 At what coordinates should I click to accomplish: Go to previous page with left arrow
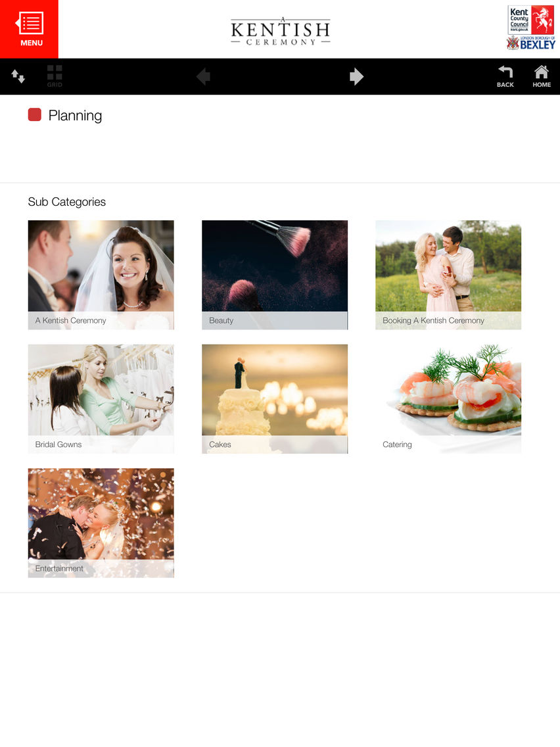(203, 76)
